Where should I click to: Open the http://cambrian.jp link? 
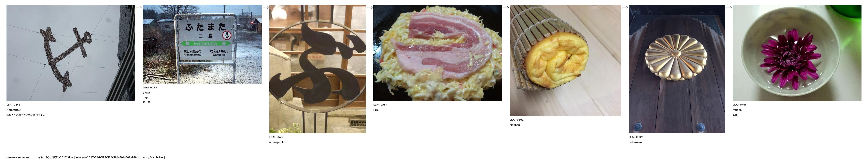pyautogui.click(x=154, y=157)
